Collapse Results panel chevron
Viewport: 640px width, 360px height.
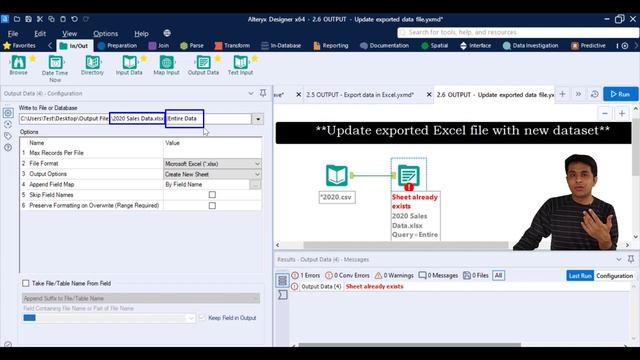(x=619, y=259)
